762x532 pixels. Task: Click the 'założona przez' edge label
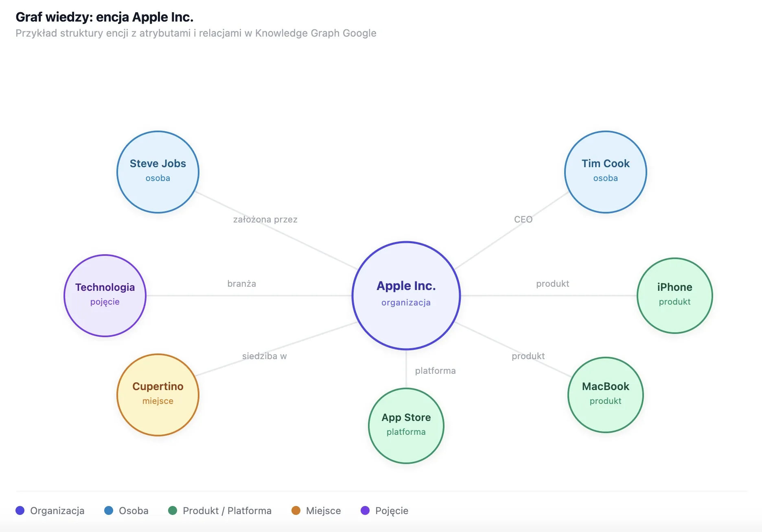[x=265, y=220]
